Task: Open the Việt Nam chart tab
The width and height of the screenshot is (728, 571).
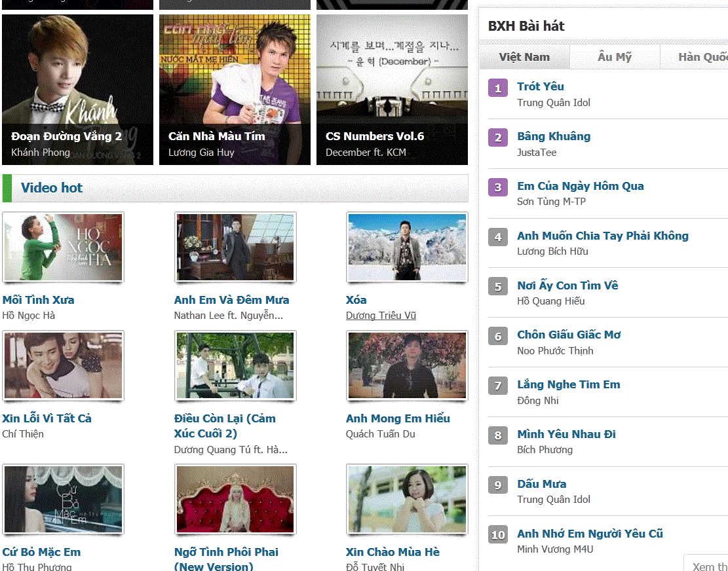Action: click(524, 57)
